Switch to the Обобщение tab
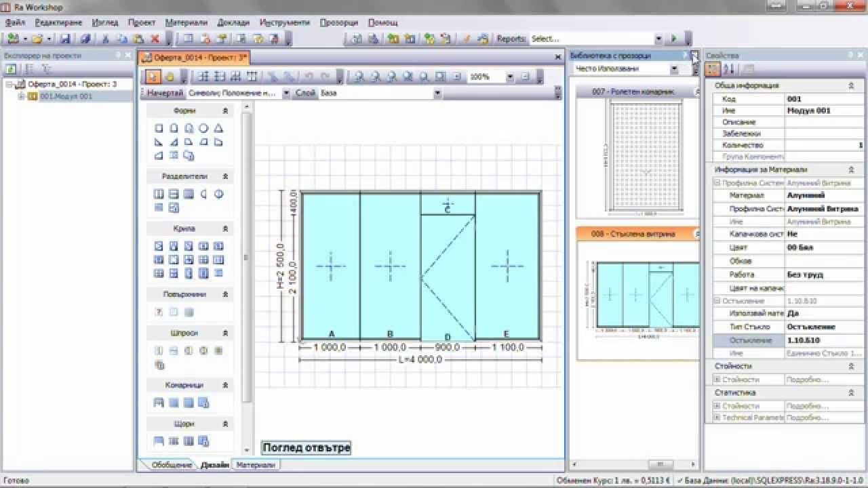868x488 pixels. (x=171, y=465)
